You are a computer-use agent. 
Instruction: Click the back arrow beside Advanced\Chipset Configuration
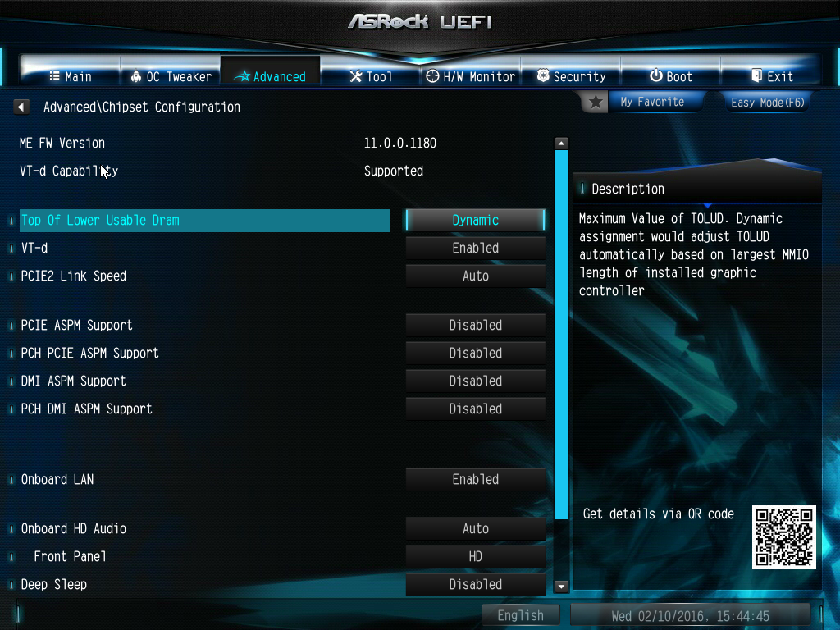pos(21,107)
